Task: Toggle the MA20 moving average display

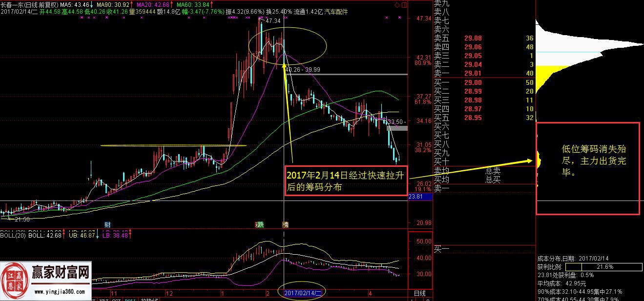Action: (x=143, y=4)
